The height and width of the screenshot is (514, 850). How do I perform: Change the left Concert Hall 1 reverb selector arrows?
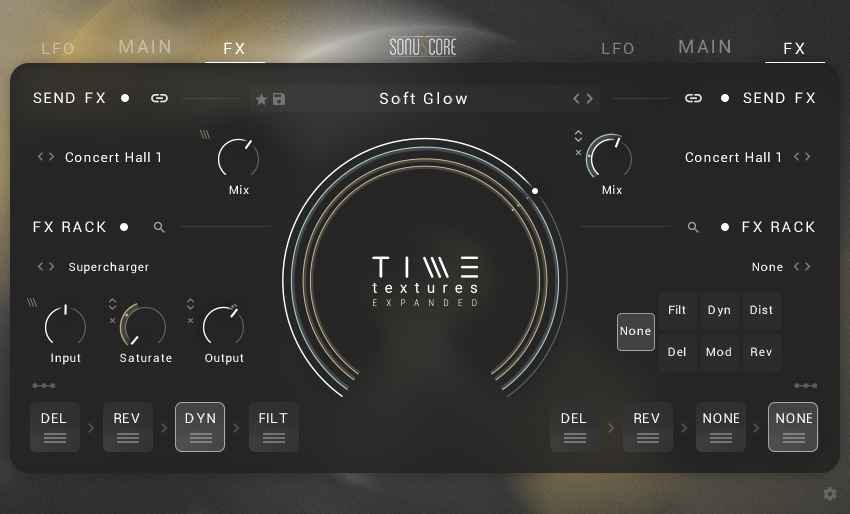click(x=46, y=157)
